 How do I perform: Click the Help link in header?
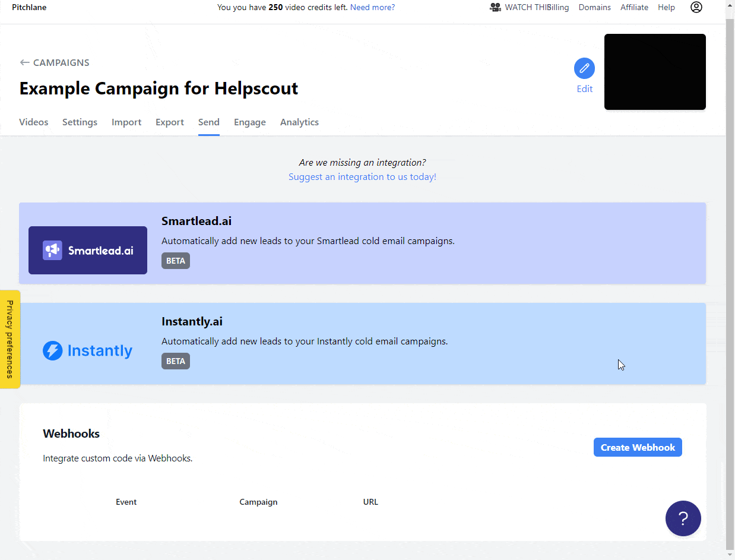pyautogui.click(x=666, y=7)
